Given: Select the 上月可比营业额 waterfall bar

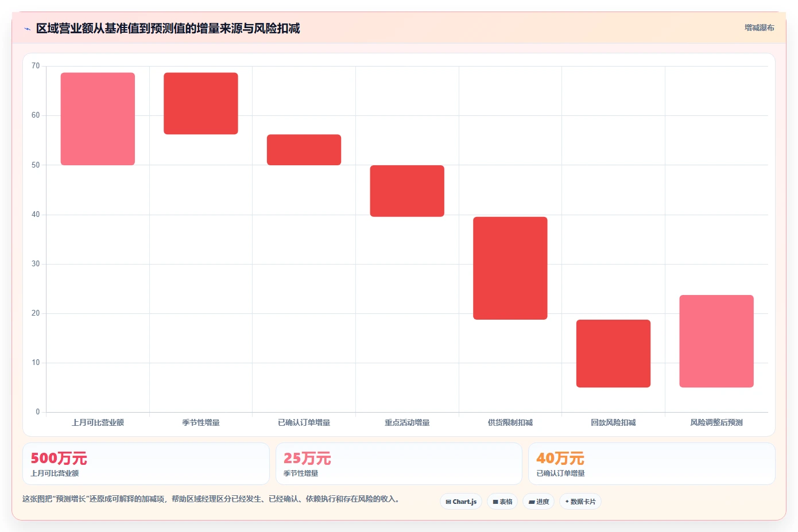Looking at the screenshot, I should (x=98, y=119).
